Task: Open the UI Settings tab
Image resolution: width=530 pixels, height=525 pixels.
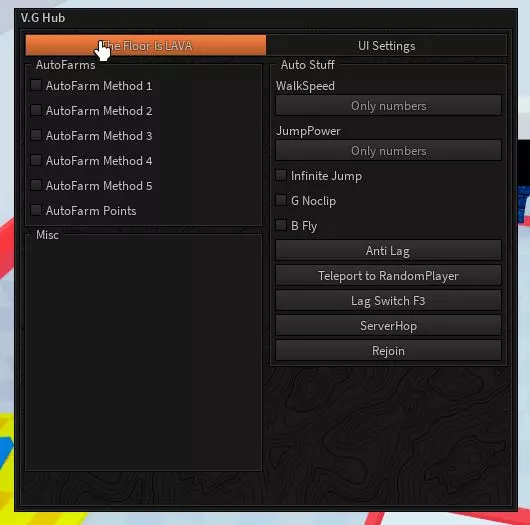Action: pyautogui.click(x=387, y=45)
